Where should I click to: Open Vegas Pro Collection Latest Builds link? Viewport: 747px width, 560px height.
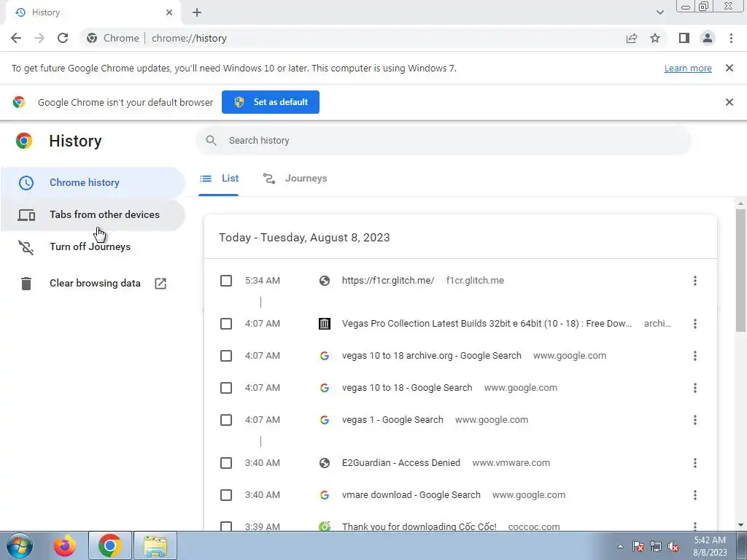[x=487, y=324]
